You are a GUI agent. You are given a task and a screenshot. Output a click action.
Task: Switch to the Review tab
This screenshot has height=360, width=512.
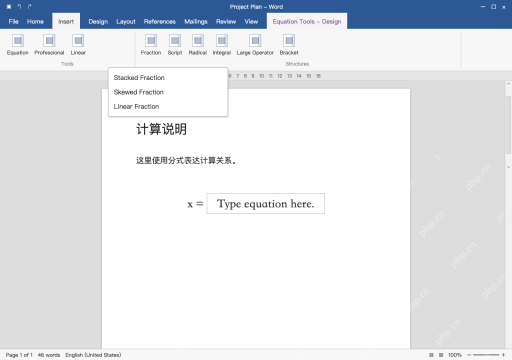(226, 22)
